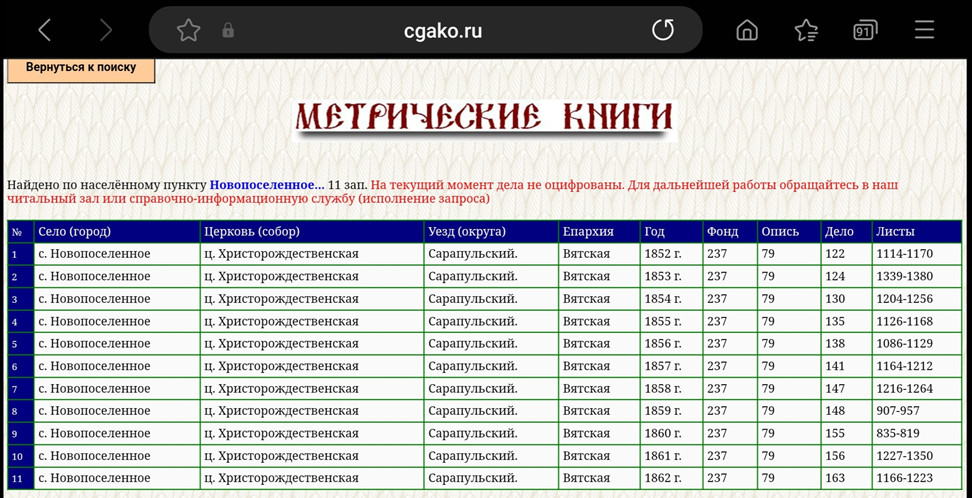Bookmark page with address bar star
Image resolution: width=972 pixels, height=498 pixels.
pyautogui.click(x=188, y=31)
